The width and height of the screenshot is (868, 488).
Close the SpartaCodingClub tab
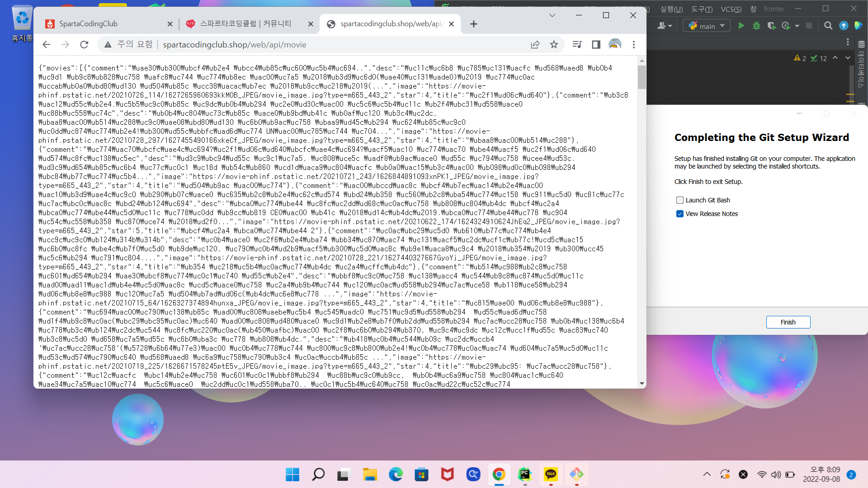point(170,24)
